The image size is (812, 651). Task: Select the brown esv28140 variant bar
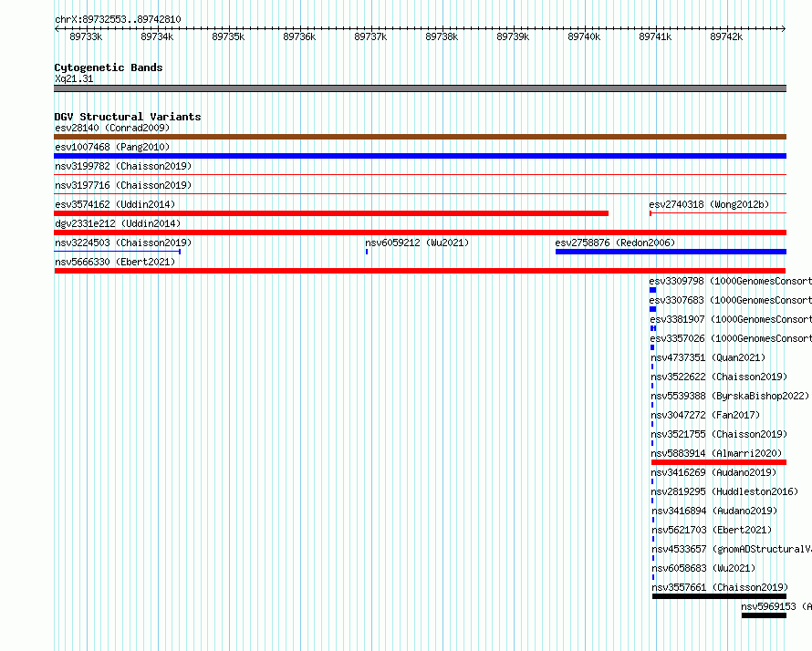pyautogui.click(x=420, y=137)
